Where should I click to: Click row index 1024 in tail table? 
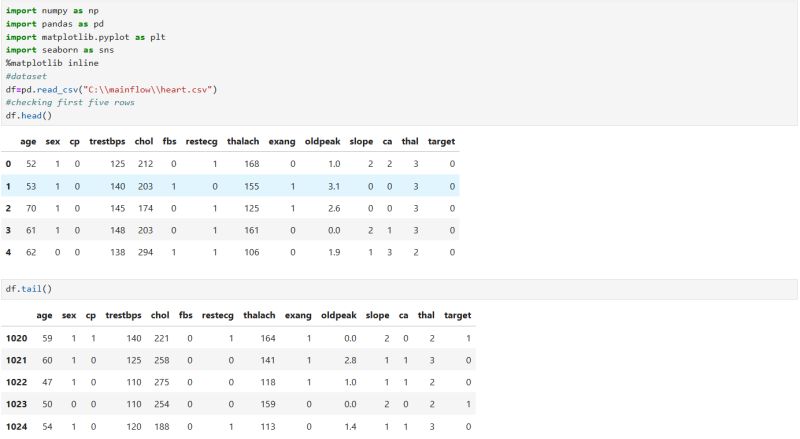pyautogui.click(x=16, y=426)
